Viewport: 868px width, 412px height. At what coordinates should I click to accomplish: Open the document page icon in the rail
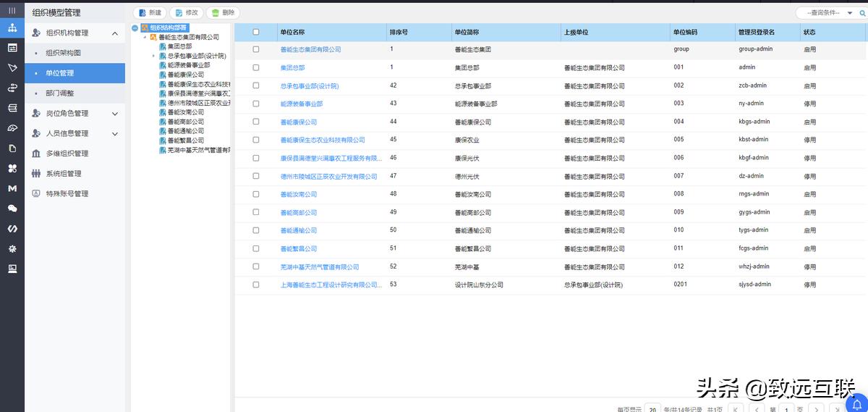12,148
